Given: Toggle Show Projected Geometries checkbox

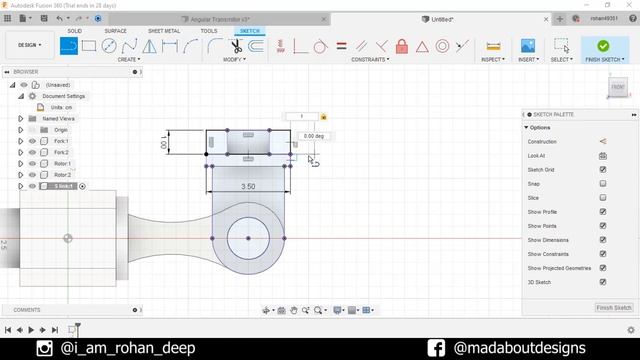Looking at the screenshot, I should (603, 268).
